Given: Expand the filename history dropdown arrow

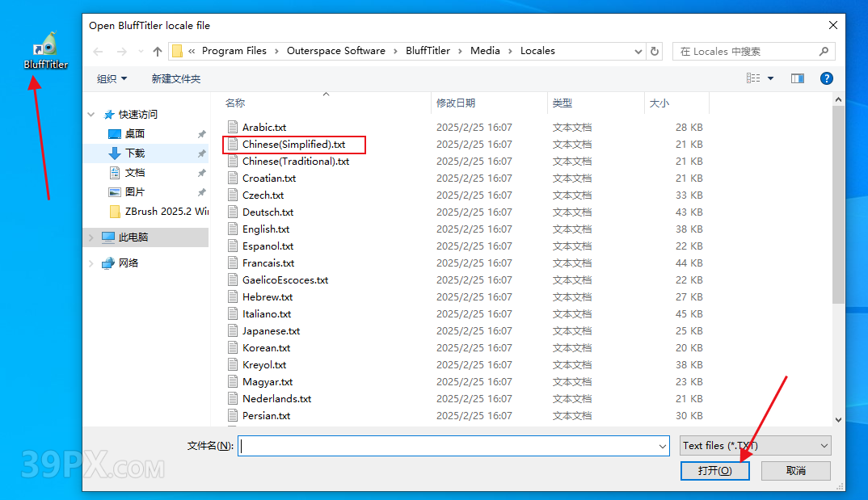Looking at the screenshot, I should 663,446.
